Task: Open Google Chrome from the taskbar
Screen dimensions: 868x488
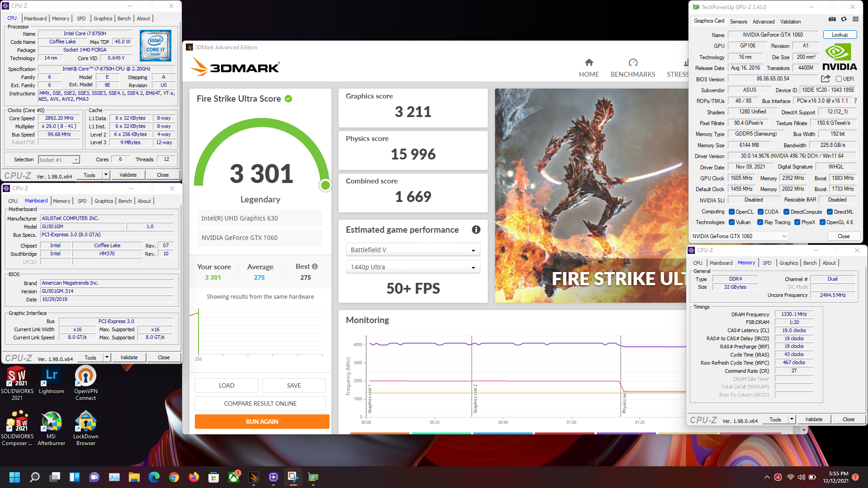Action: [174, 477]
